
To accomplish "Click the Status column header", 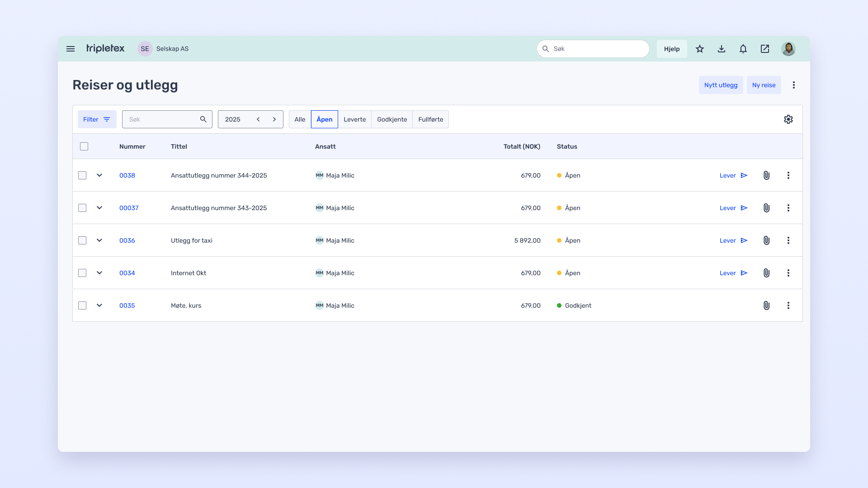I will tap(567, 146).
